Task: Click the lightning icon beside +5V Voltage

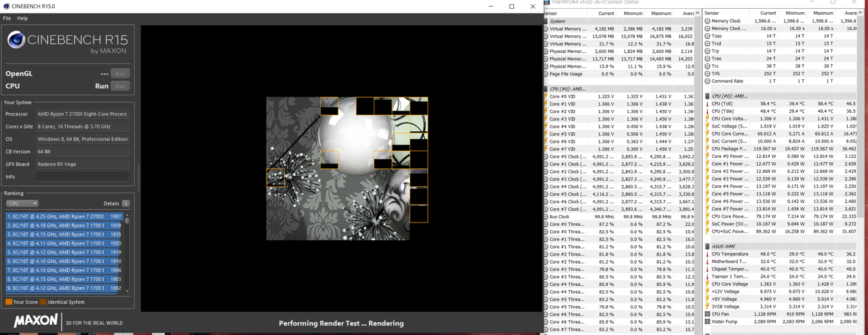Action: click(707, 298)
